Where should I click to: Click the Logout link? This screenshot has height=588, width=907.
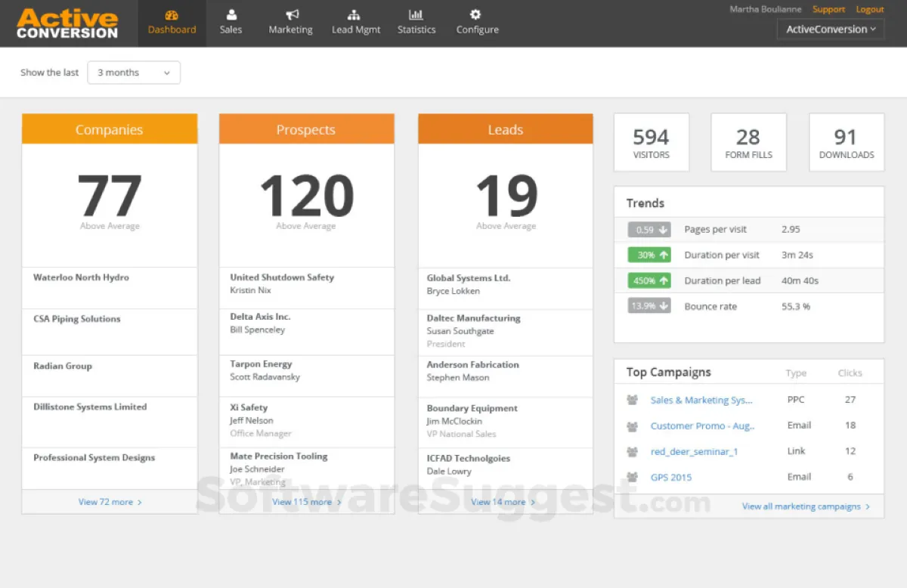pos(869,9)
